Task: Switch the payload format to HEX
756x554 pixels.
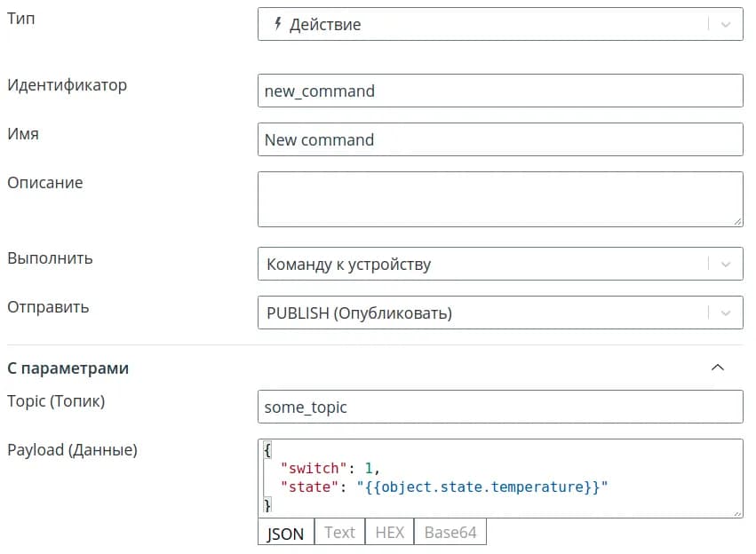Action: click(390, 533)
